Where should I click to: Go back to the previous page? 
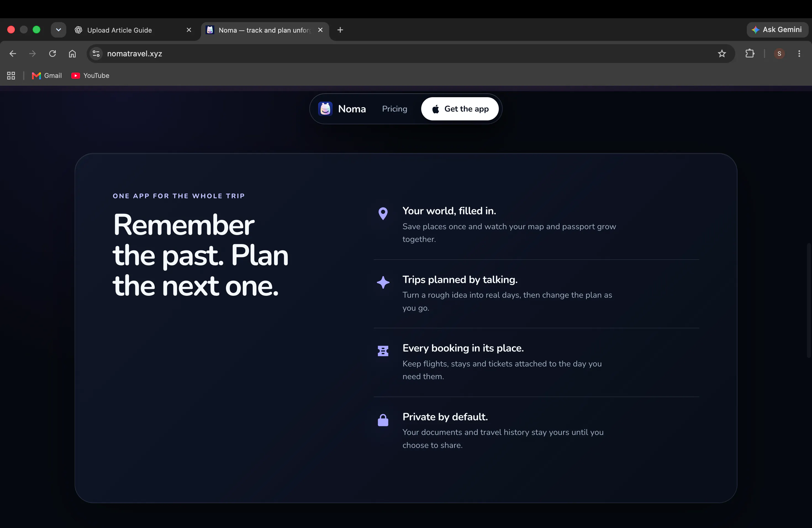click(x=13, y=54)
